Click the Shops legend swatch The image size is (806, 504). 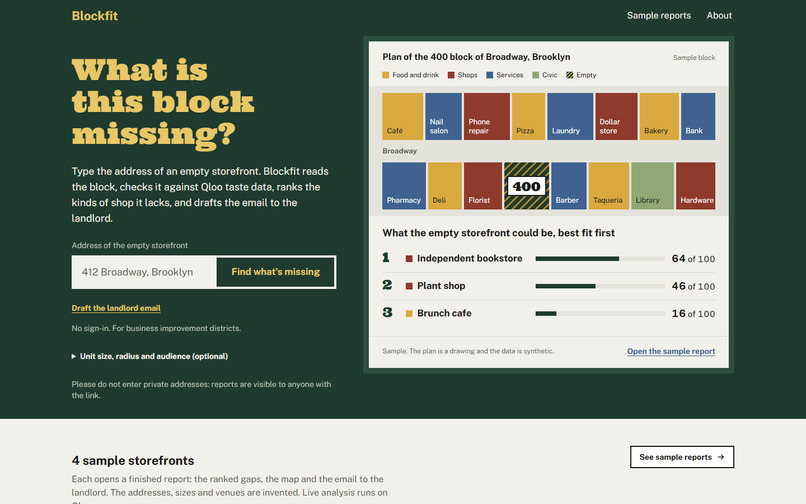tap(451, 75)
